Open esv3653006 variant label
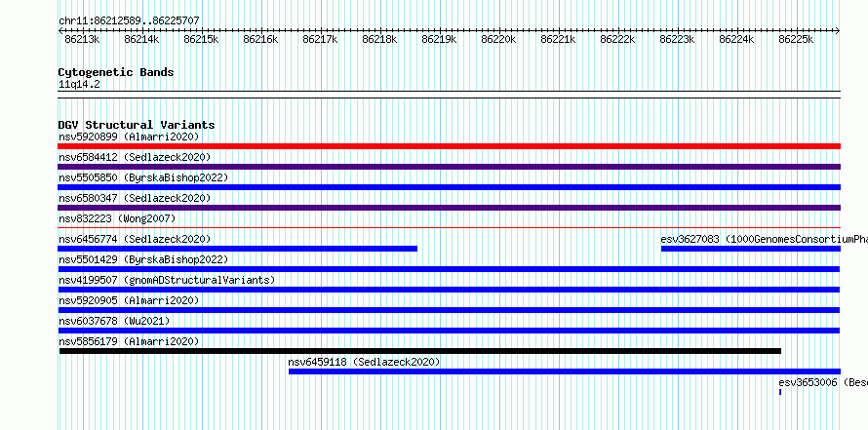Viewport: 868px width, 430px height. (x=823, y=382)
